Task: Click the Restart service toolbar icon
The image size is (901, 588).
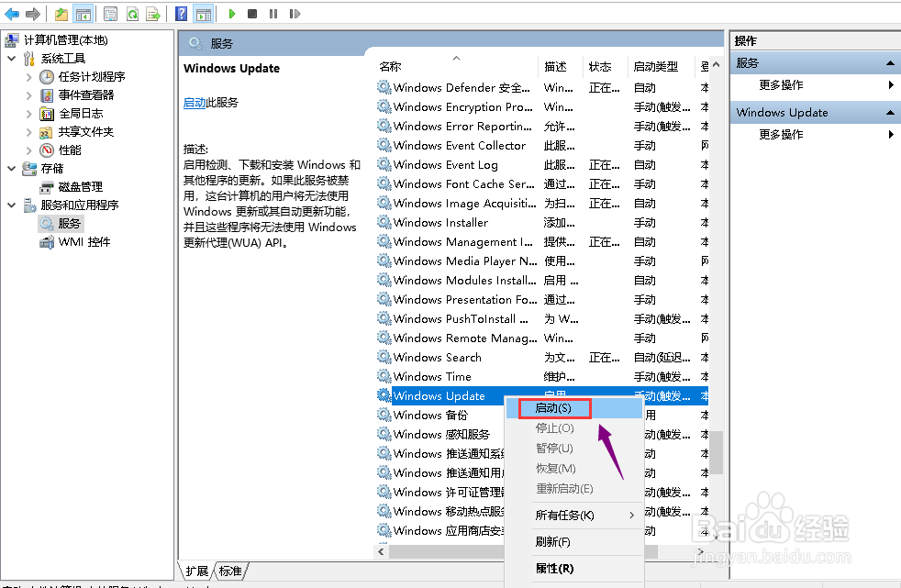Action: tap(295, 14)
